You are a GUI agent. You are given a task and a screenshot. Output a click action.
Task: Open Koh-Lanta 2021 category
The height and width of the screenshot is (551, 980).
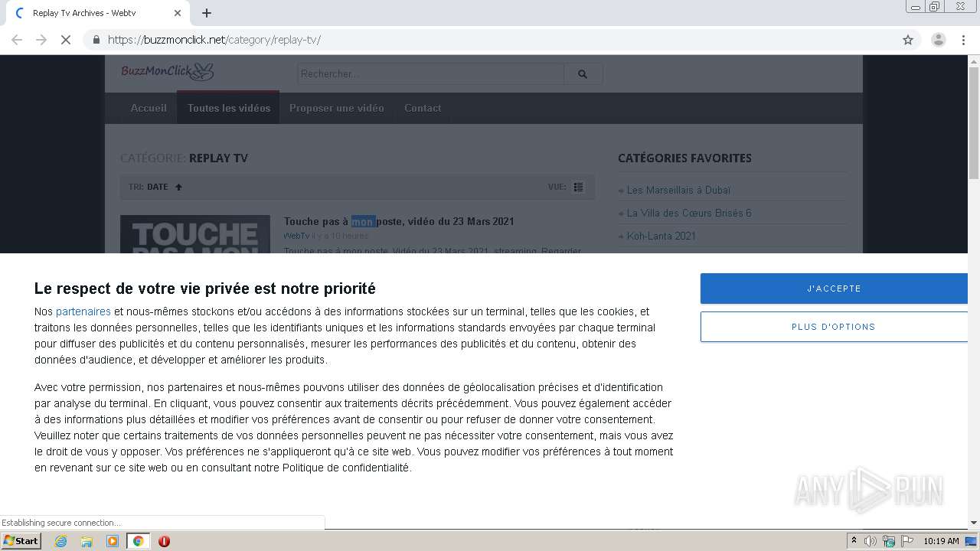click(661, 236)
